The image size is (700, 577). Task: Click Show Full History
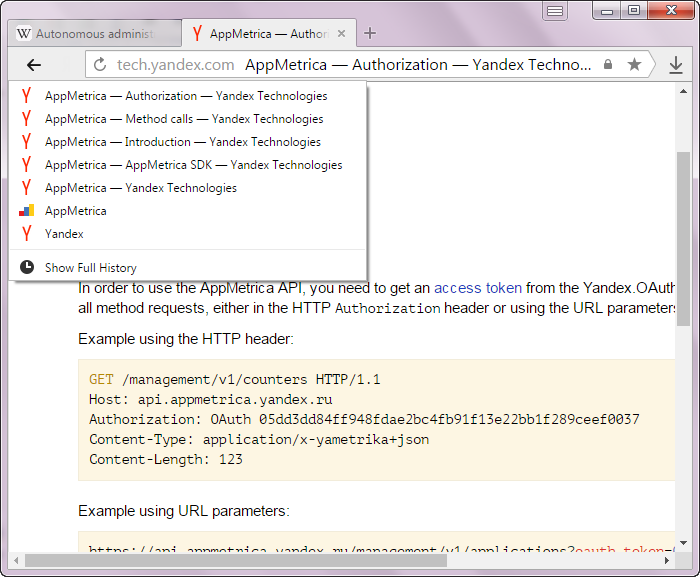click(x=188, y=268)
